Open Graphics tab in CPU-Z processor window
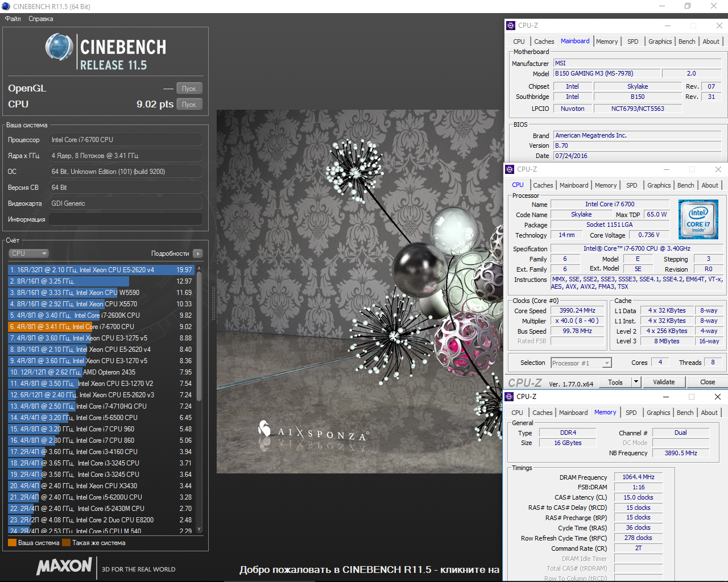Image resolution: width=728 pixels, height=582 pixels. [x=659, y=185]
